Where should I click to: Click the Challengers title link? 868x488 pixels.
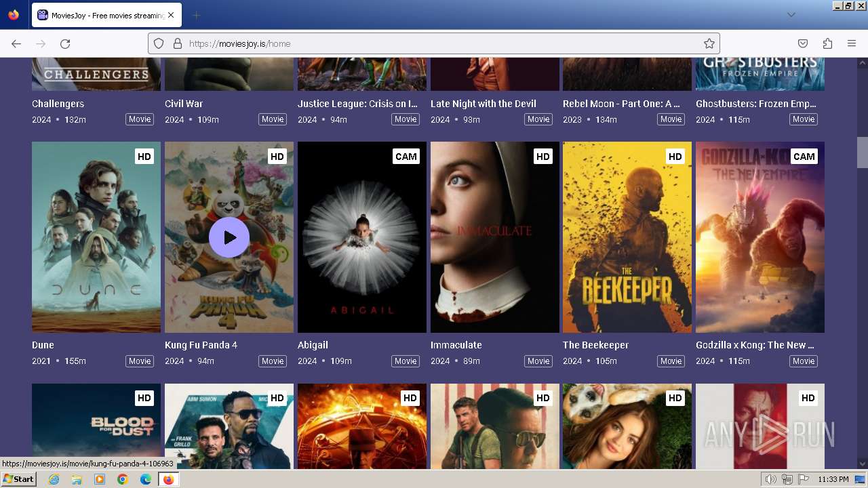pyautogui.click(x=58, y=104)
